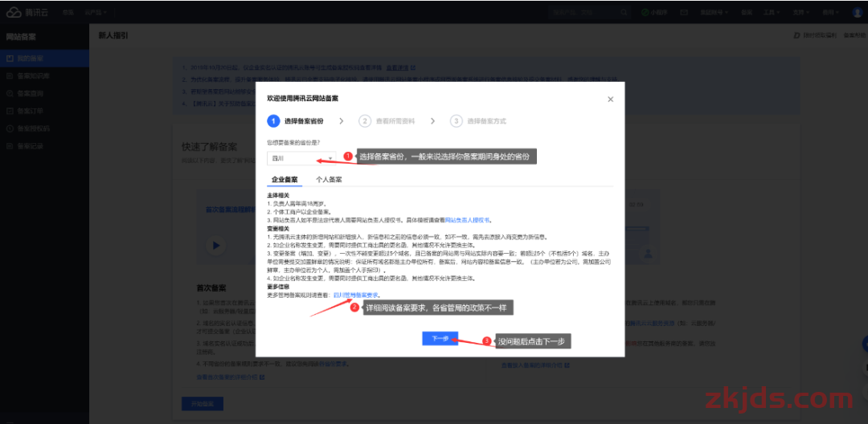
Task: Click the Tencent Cloud logo
Action: click(x=27, y=12)
